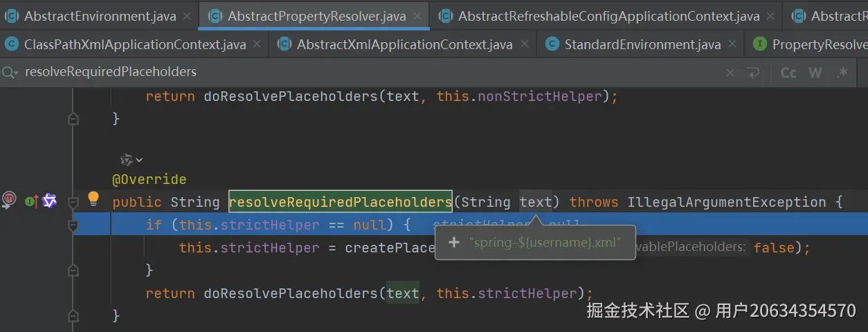The width and height of the screenshot is (868, 332).
Task: Click the purple plugin gutter icon
Action: click(x=49, y=201)
